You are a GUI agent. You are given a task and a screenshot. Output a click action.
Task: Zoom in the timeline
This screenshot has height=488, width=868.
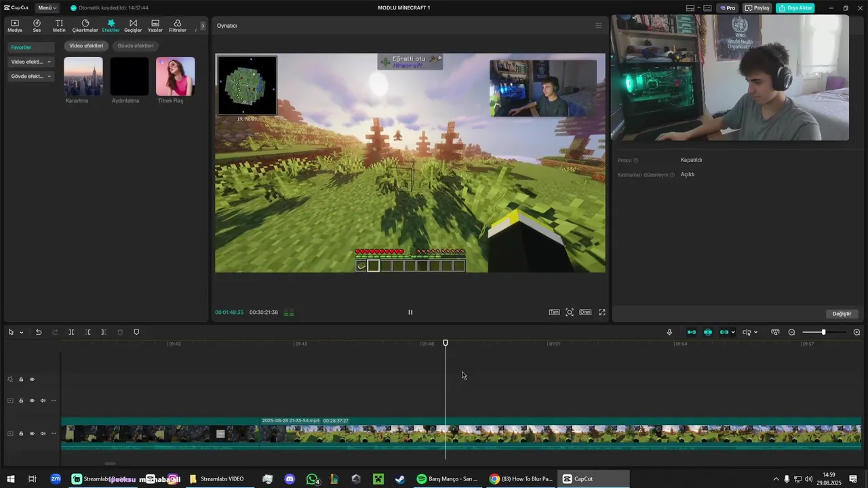[x=856, y=332]
